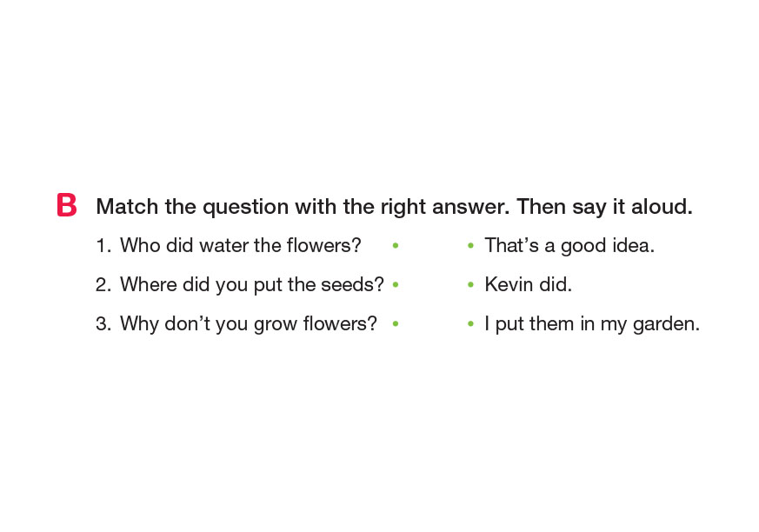Viewport: 759px width, 532px height.
Task: Pick the answer "I put them in my garden."
Action: [591, 323]
